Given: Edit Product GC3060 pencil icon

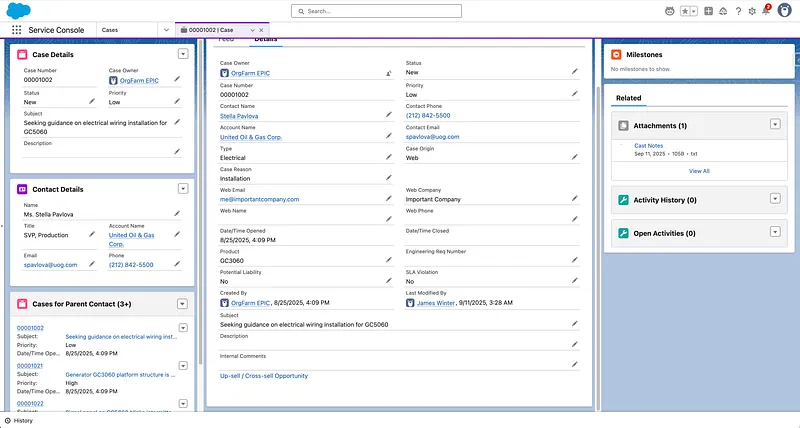Looking at the screenshot, I should (388, 260).
